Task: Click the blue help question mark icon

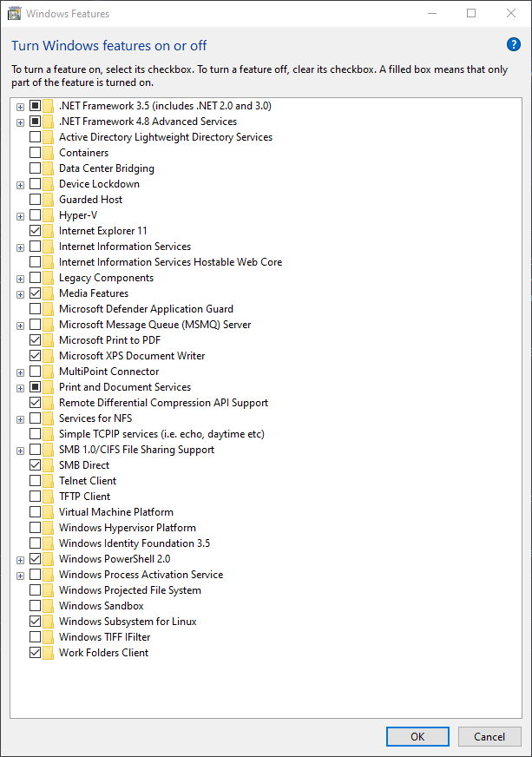Action: [514, 45]
